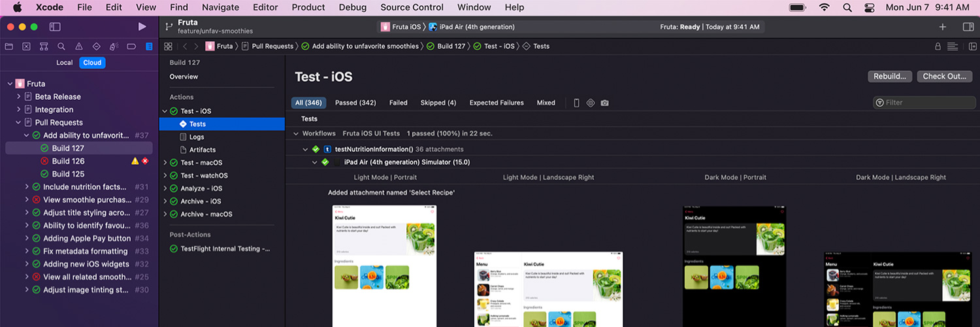This screenshot has height=327, width=980.
Task: Show Failed tests only
Action: [x=399, y=103]
